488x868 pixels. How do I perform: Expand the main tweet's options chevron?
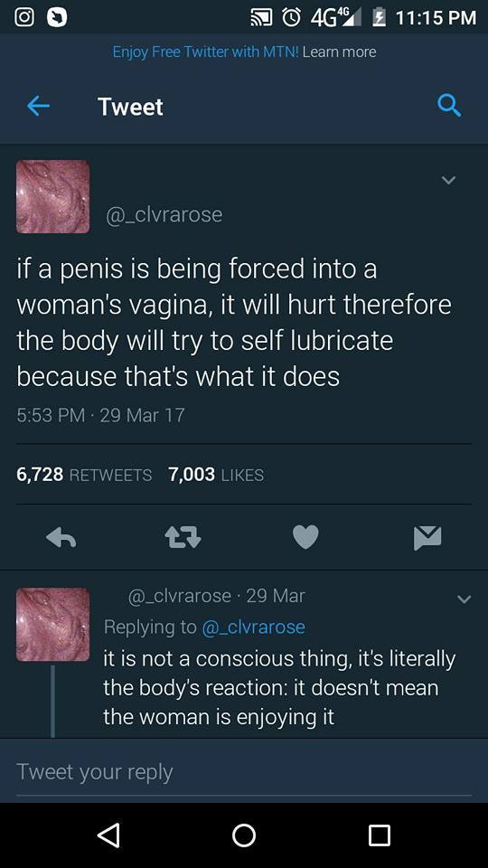point(449,180)
